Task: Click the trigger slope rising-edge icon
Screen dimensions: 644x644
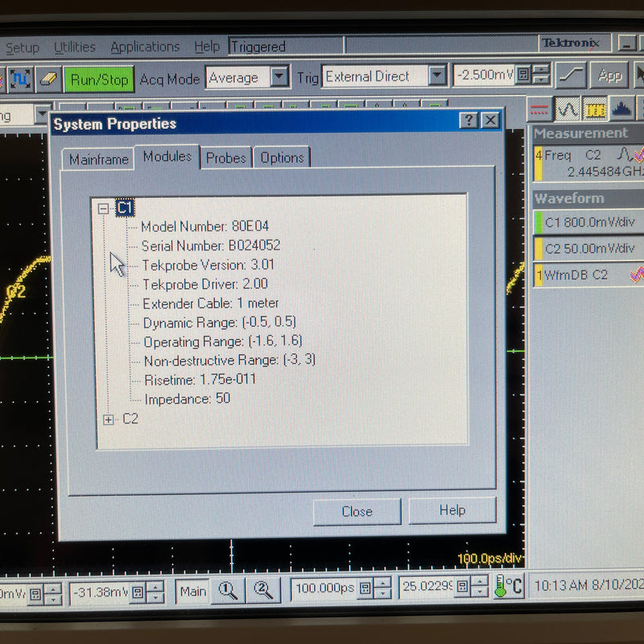Action: 571,75
